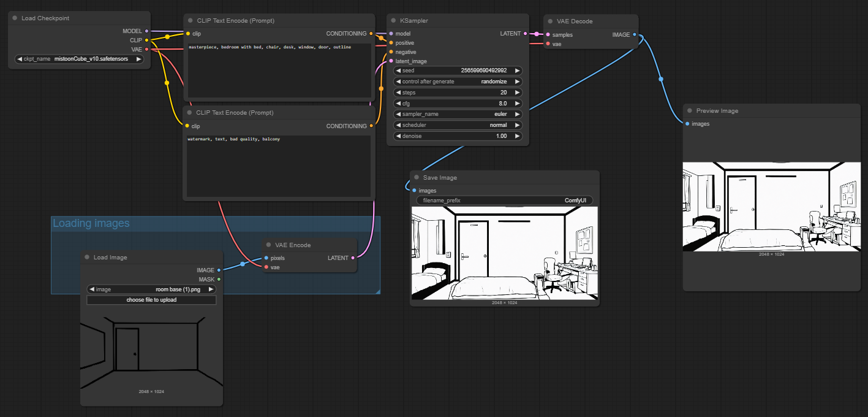Switch to next sampler with sampler_name right arrow
Viewport: 868px width, 417px height.
click(x=518, y=114)
